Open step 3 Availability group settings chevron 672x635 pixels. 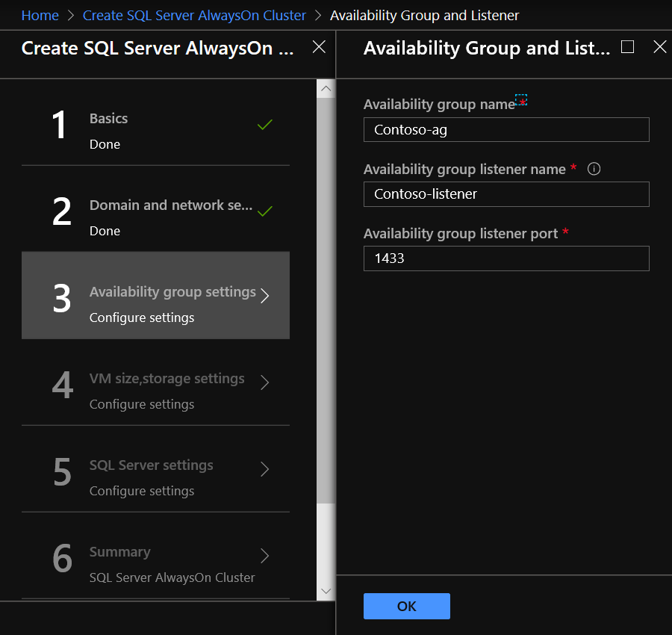click(264, 296)
